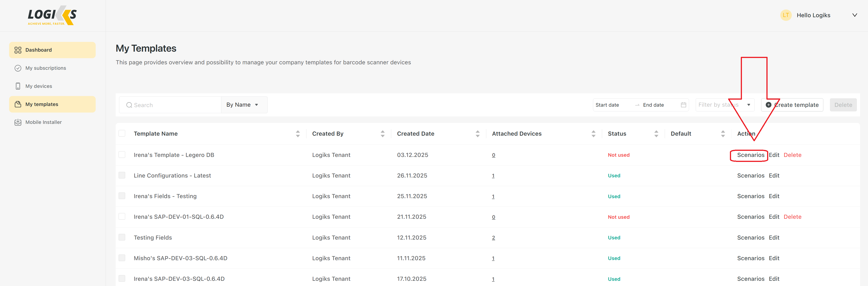Viewport: 868px width, 286px height.
Task: Expand the Hello Logiks user menu
Action: point(855,15)
